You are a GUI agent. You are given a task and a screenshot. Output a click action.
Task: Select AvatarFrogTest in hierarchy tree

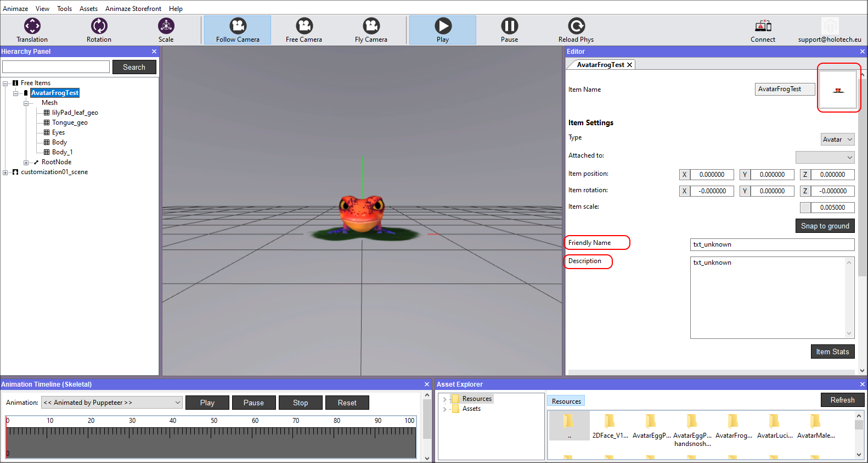55,93
